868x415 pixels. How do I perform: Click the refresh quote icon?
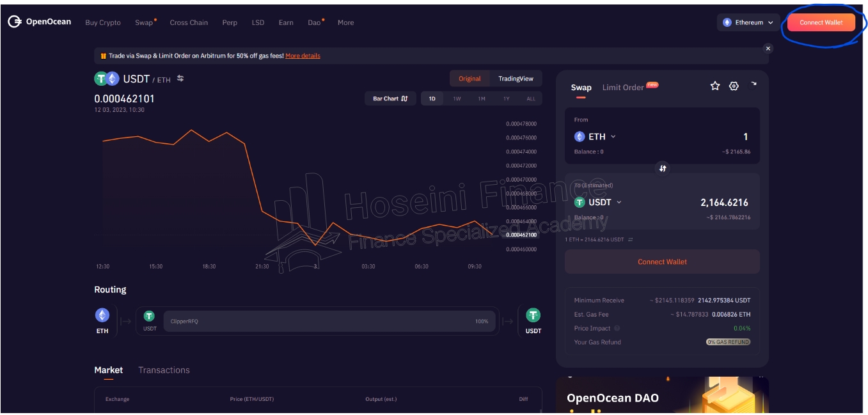[x=753, y=85]
